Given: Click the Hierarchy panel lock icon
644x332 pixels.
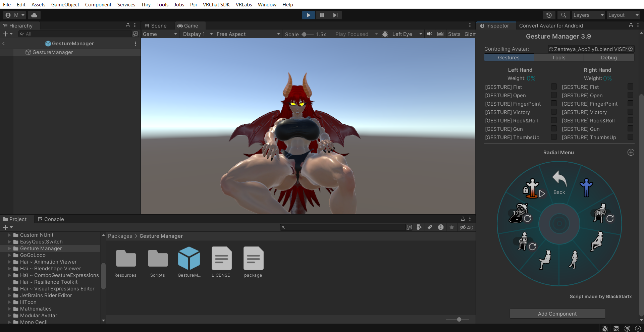Looking at the screenshot, I should pyautogui.click(x=128, y=25).
